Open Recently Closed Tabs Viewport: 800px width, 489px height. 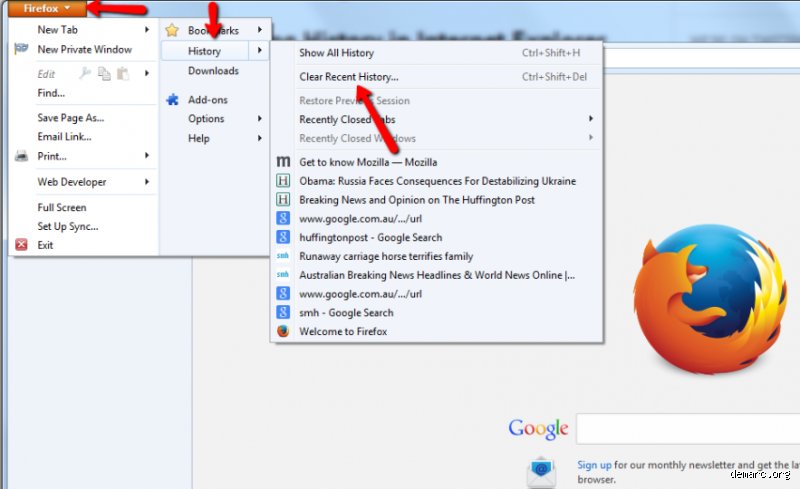click(x=347, y=119)
